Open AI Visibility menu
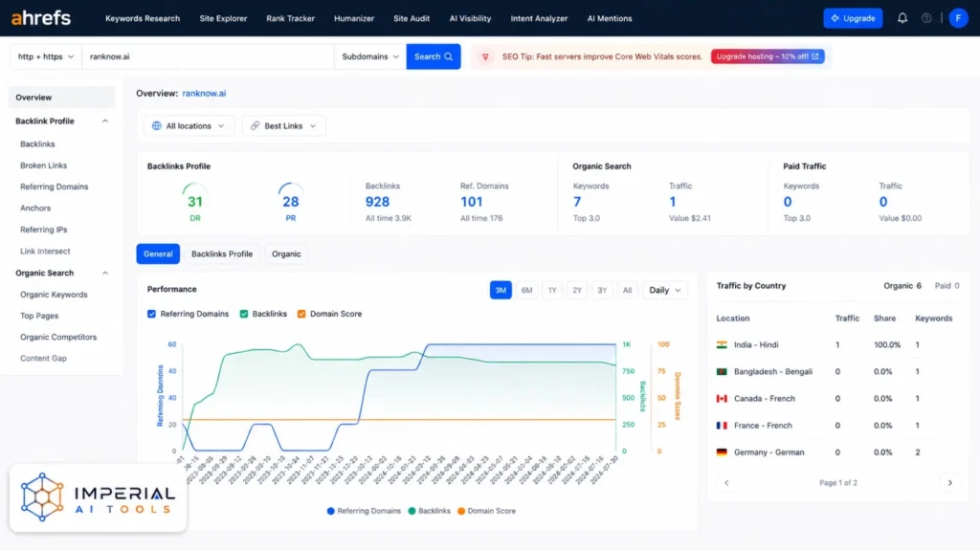Viewport: 980px width, 551px height. tap(470, 18)
